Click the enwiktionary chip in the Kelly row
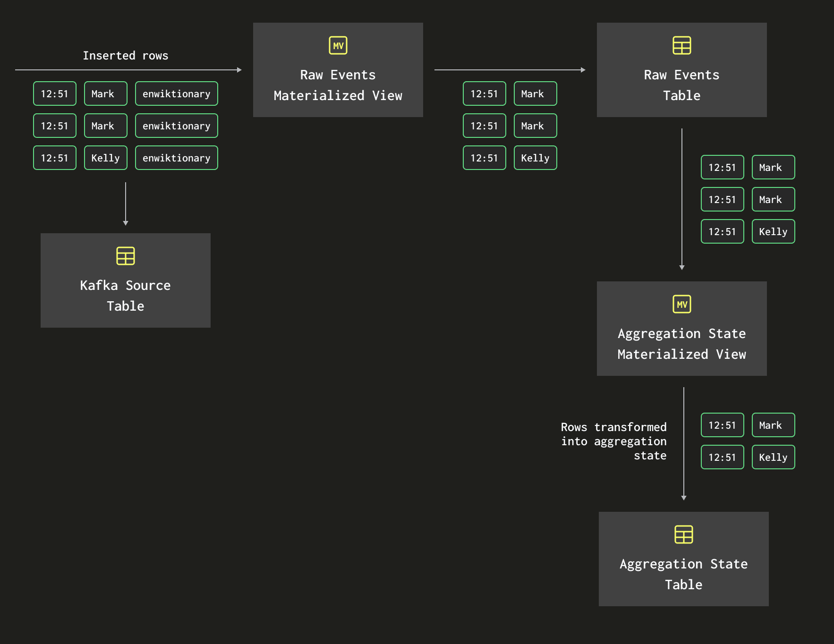This screenshot has width=834, height=644. pos(176,158)
